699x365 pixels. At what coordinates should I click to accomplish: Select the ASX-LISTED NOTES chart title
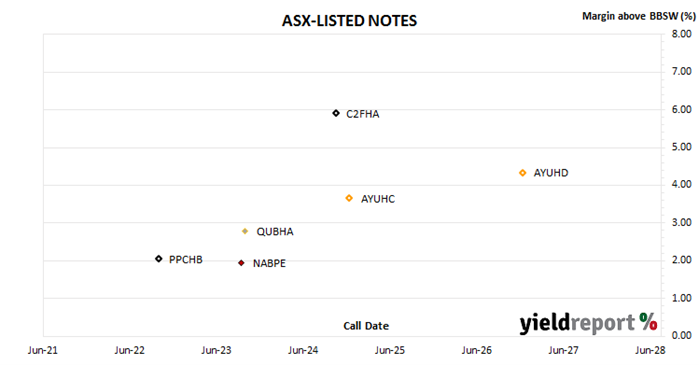[350, 21]
